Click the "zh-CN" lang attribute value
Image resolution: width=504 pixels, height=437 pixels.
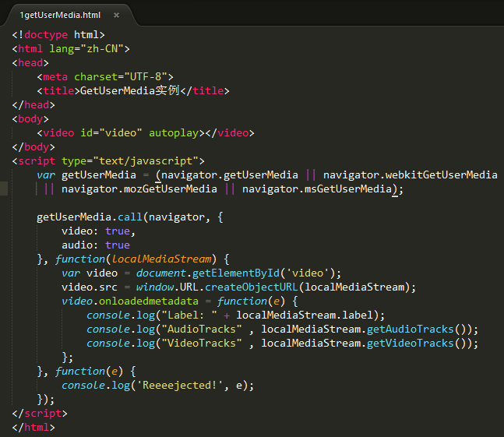click(x=102, y=49)
